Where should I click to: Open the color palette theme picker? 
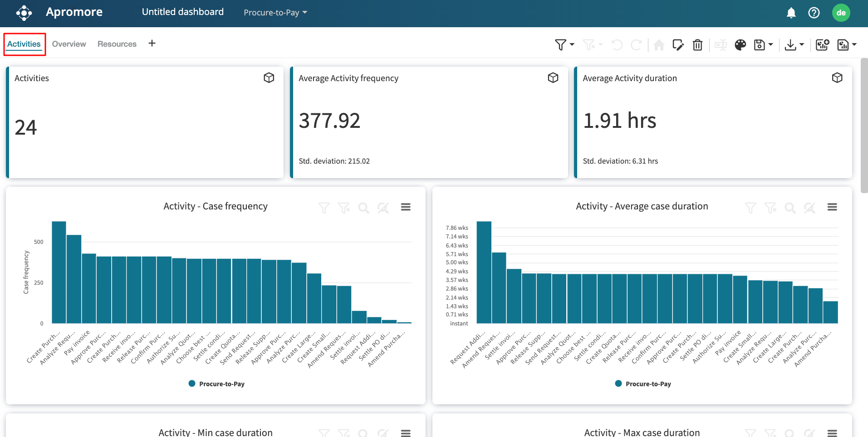pyautogui.click(x=740, y=45)
